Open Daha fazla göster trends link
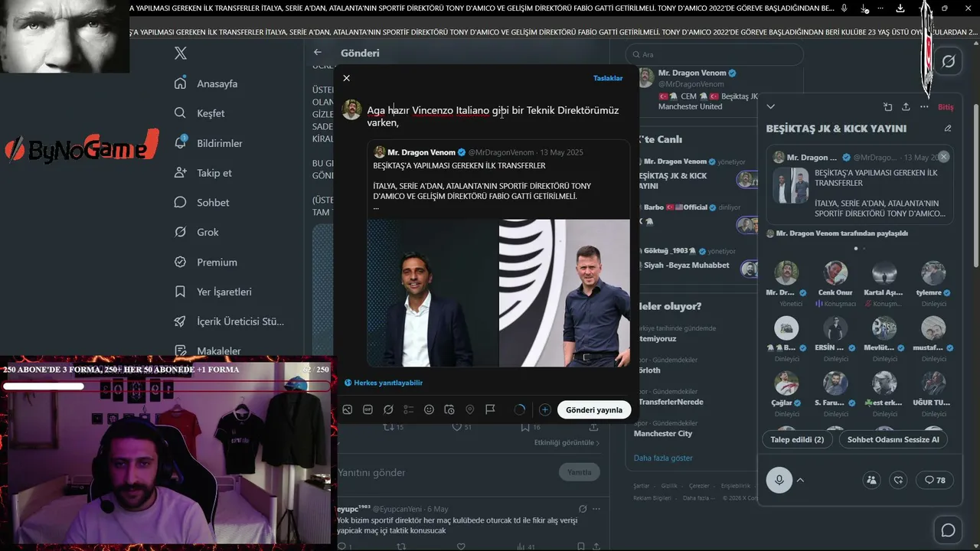The width and height of the screenshot is (980, 551). 663,458
